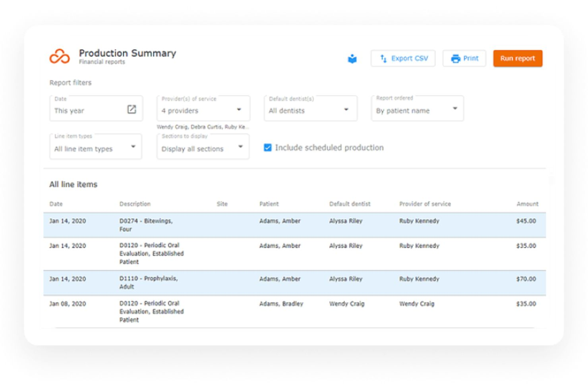Viewport: 588px width, 392px height.
Task: Open the Sections to display dropdown
Action: click(x=203, y=146)
